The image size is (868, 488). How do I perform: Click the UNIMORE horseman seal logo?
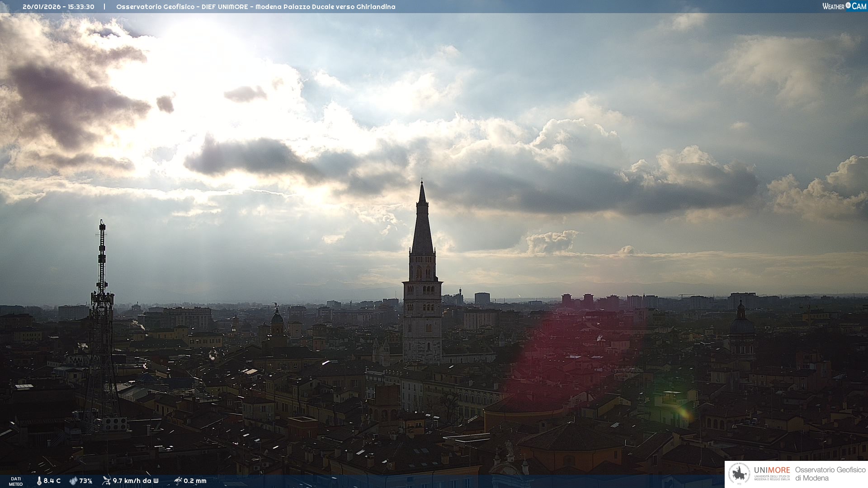click(739, 474)
